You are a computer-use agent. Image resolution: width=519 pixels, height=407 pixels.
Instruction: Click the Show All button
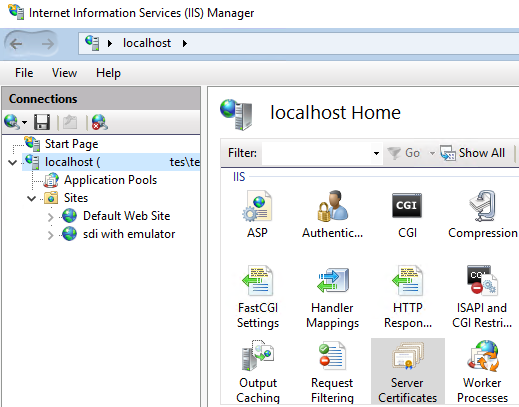pos(473,153)
